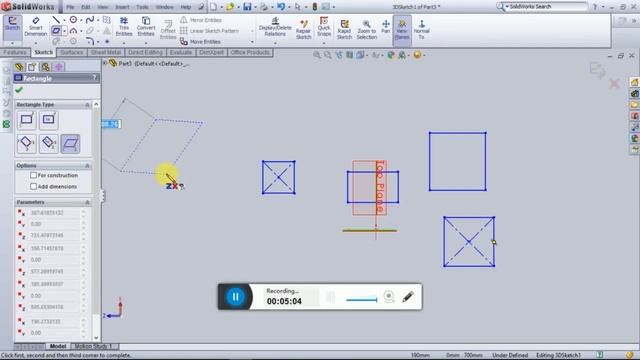Image resolution: width=640 pixels, height=360 pixels.
Task: Switch to Motion Study 1 tab
Action: click(x=94, y=346)
